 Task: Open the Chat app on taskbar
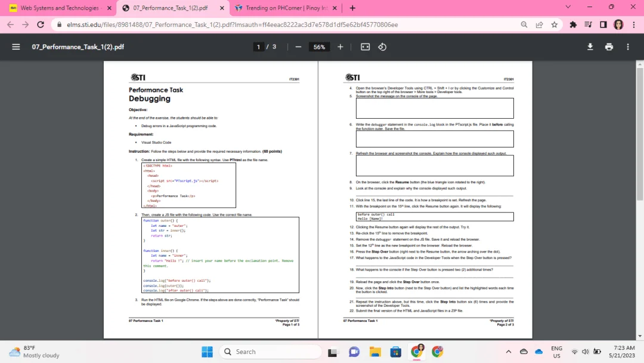tap(354, 352)
